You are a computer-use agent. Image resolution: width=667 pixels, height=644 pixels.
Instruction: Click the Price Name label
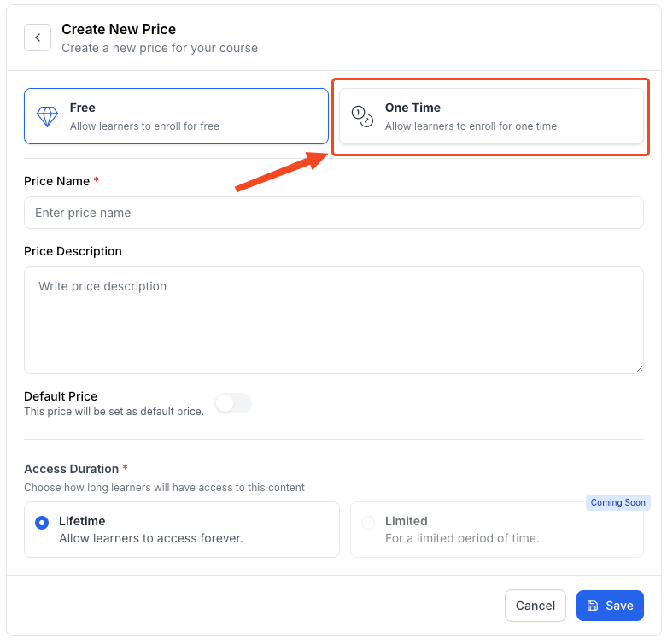56,181
